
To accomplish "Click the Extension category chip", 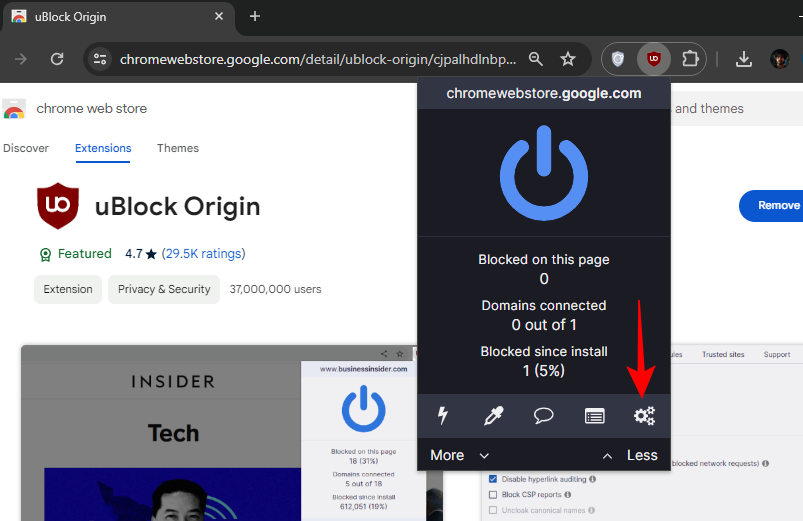I will pyautogui.click(x=68, y=289).
